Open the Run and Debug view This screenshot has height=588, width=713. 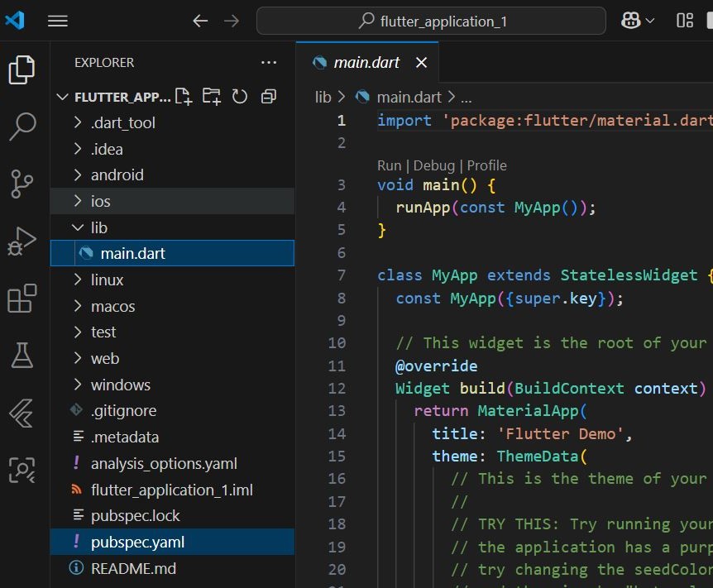pos(22,241)
